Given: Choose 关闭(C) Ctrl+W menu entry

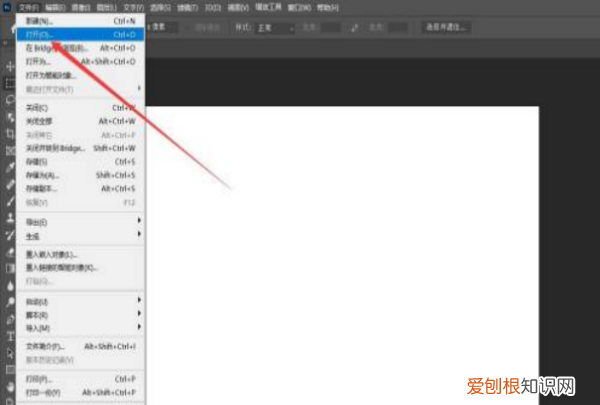Looking at the screenshot, I should (x=80, y=108).
